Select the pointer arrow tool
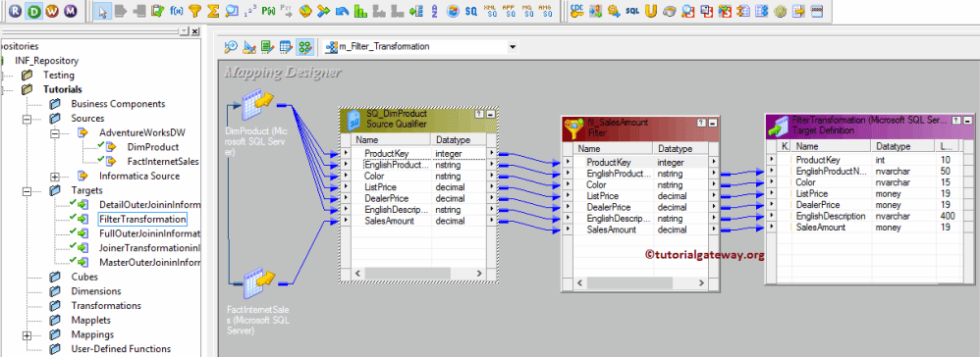Image resolution: width=980 pixels, height=357 pixels. click(x=103, y=11)
